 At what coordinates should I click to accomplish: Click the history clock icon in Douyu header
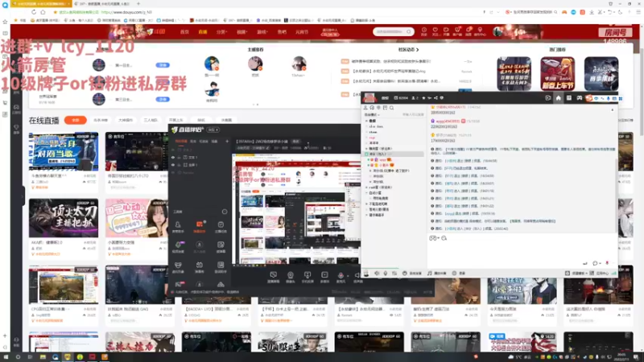point(424,30)
